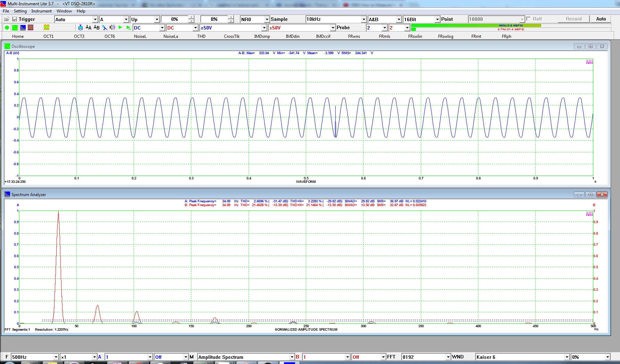Click the Auto button at top right
620x364 pixels.
tap(601, 19)
